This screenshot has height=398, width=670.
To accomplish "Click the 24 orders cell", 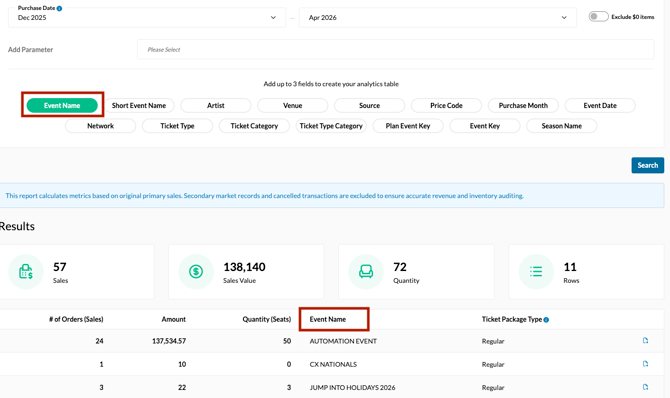I will click(100, 341).
